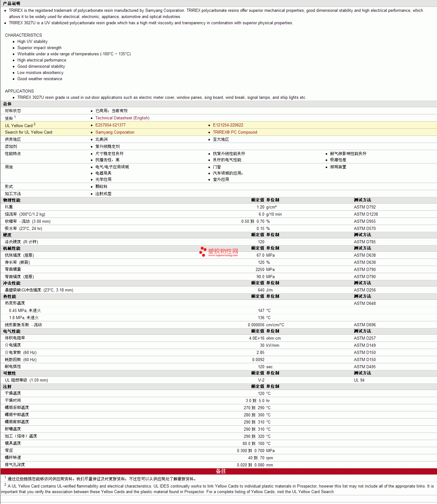The image size is (437, 504).
Task: Select the 'V-2' flame rating value
Action: click(x=261, y=380)
